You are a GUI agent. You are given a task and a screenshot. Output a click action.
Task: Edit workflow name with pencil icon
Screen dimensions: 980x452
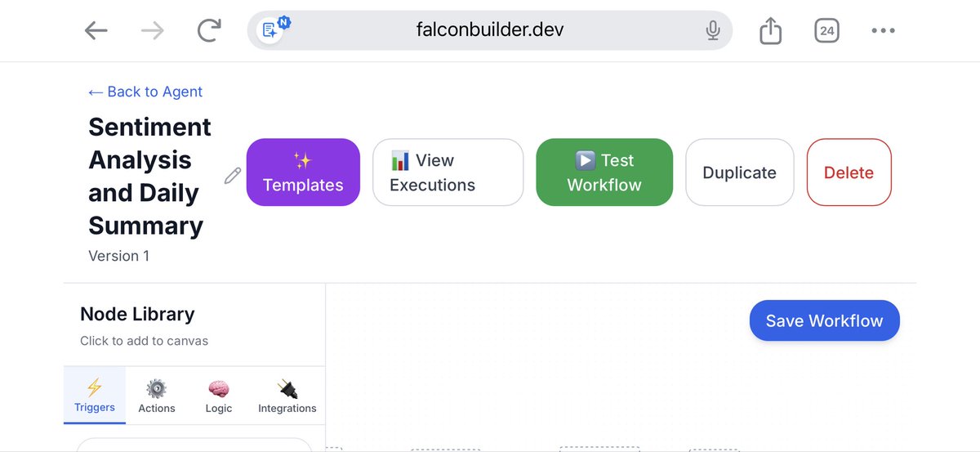233,175
